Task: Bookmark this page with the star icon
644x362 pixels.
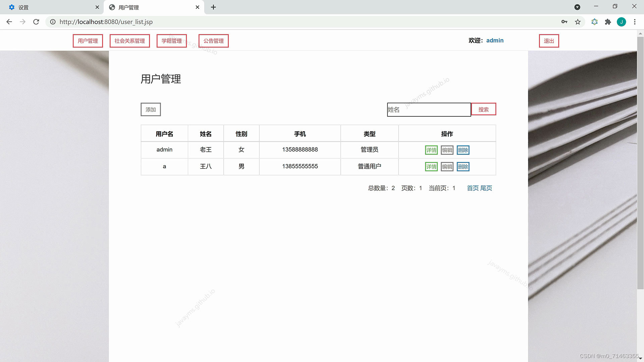Action: point(578,22)
